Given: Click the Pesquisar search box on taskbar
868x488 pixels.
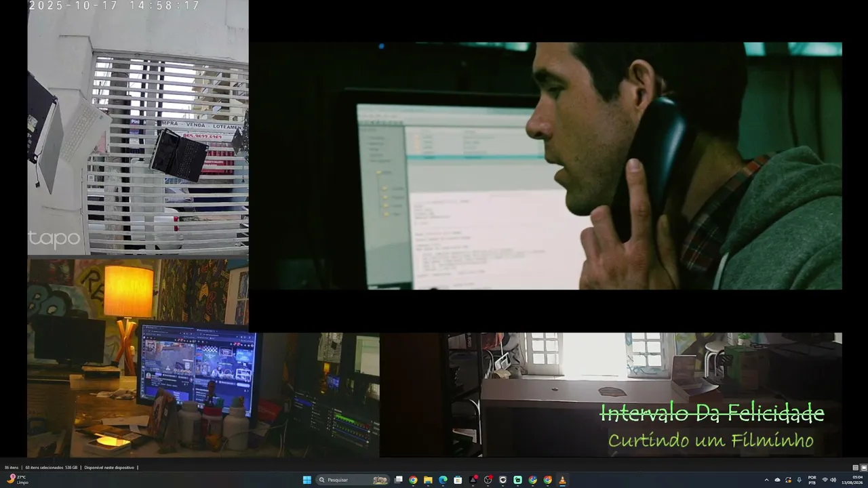Looking at the screenshot, I should (353, 480).
